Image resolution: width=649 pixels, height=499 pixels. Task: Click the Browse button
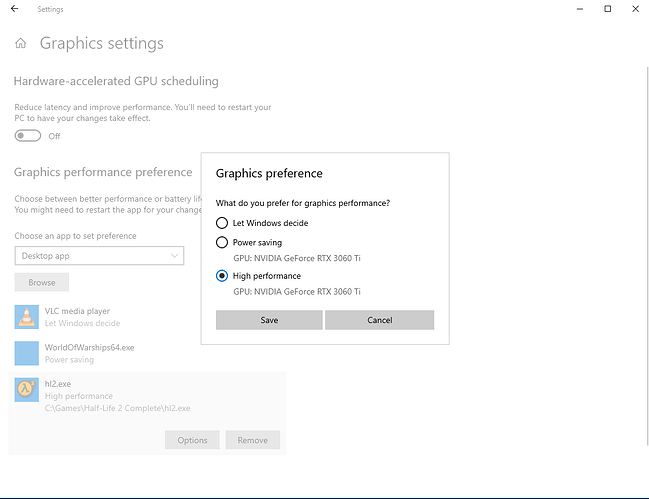pos(42,283)
